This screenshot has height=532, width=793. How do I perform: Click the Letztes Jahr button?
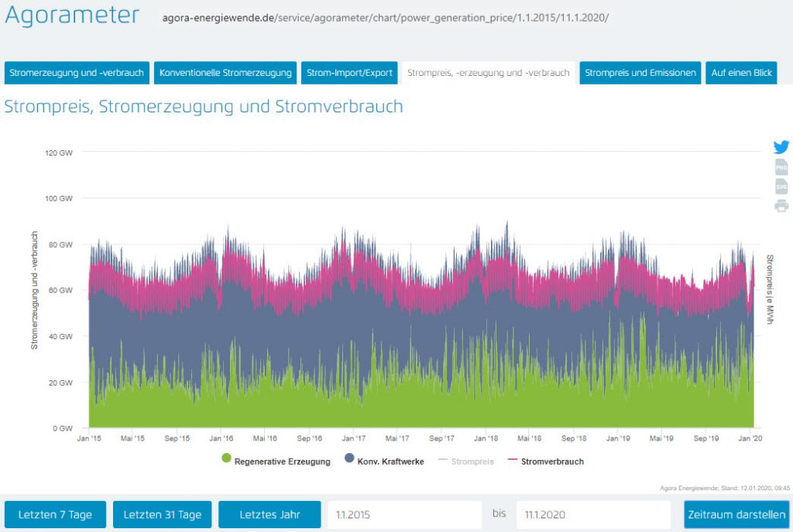point(269,515)
